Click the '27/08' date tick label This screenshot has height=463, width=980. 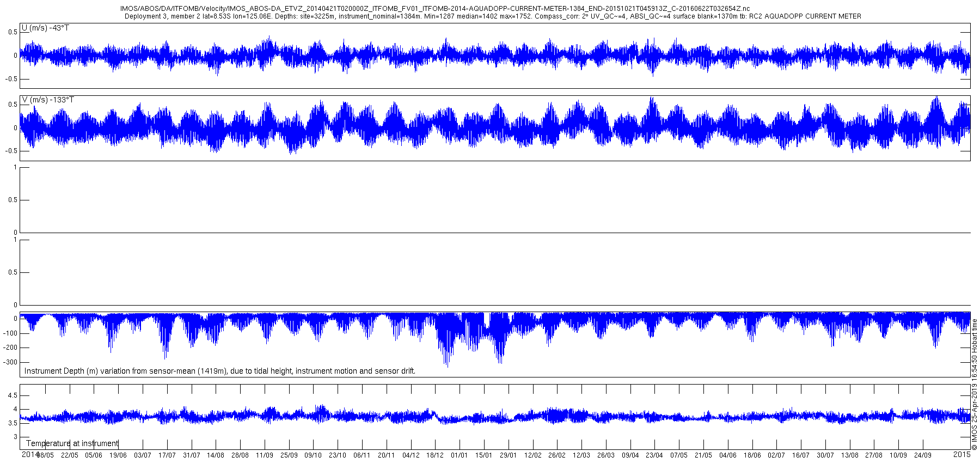point(874,455)
